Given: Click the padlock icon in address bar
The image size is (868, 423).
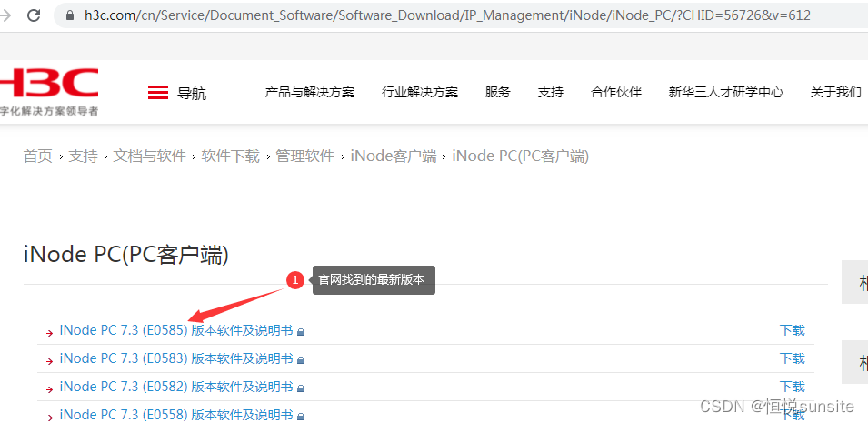Looking at the screenshot, I should 70,15.
